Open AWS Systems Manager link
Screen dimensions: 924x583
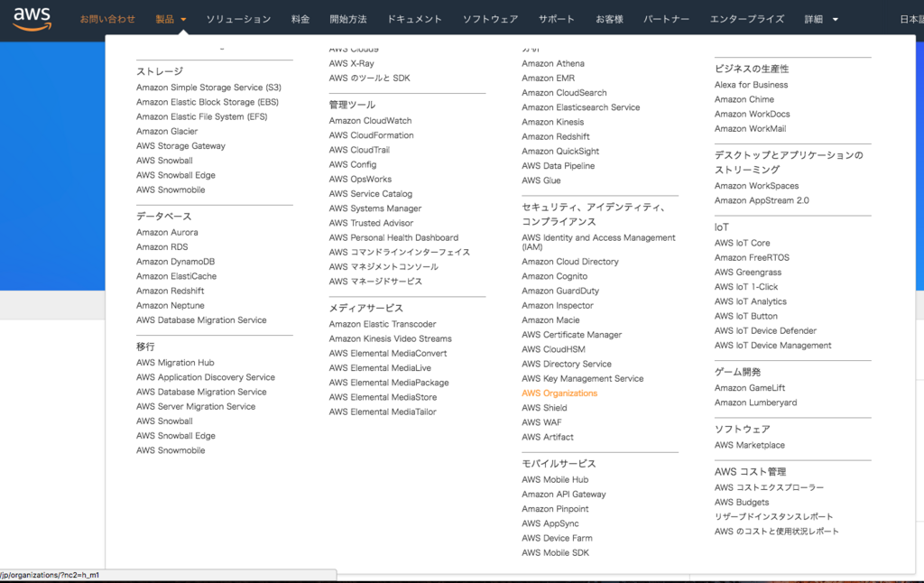pyautogui.click(x=374, y=208)
